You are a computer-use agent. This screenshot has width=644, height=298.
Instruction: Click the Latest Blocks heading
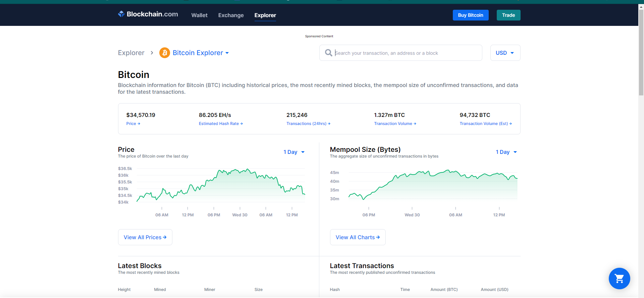pos(140,266)
